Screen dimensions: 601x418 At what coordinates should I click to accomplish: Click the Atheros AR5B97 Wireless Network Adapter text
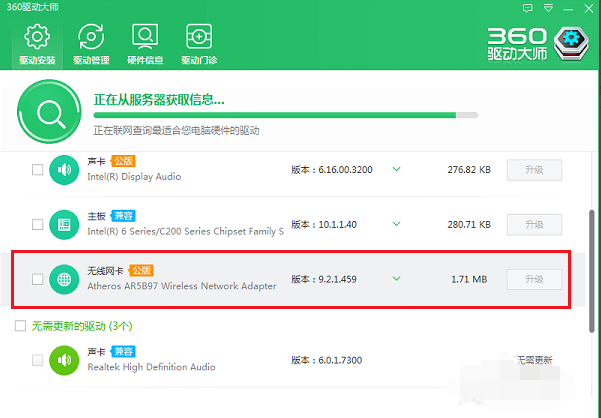click(182, 286)
